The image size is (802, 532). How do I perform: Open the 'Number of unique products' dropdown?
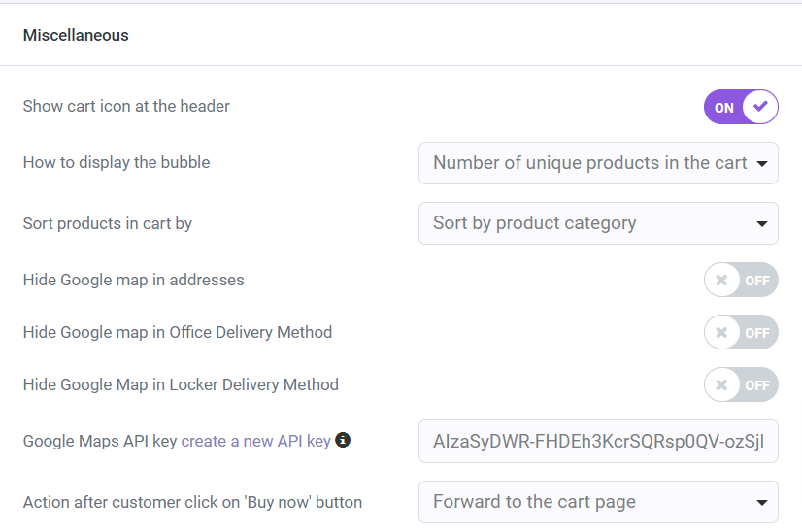598,163
